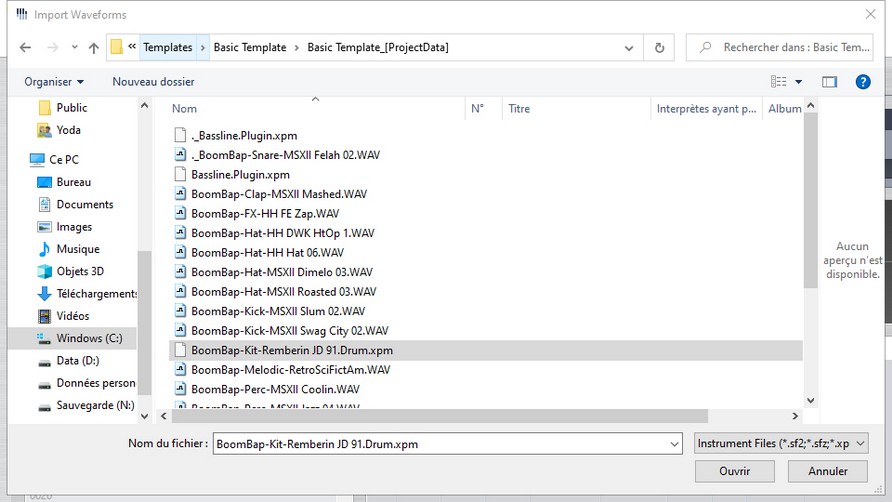Open the Organiser dropdown menu
This screenshot has width=892, height=502.
point(54,82)
